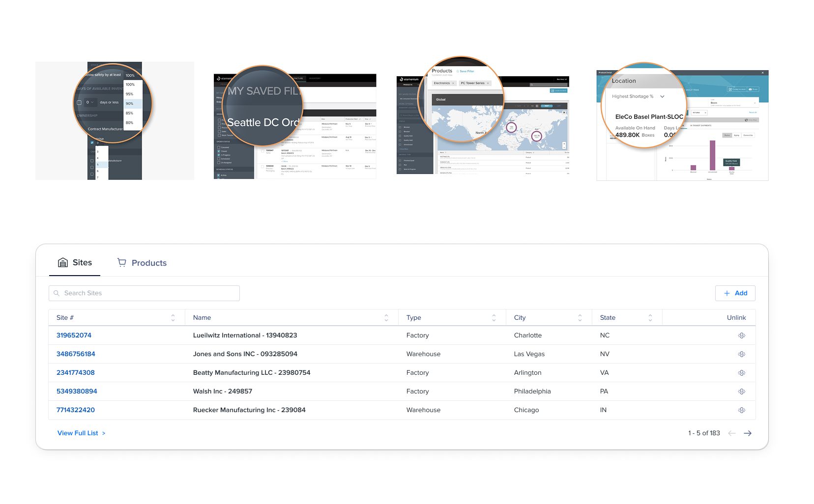Go to previous page of sites
814x504 pixels.
pyautogui.click(x=732, y=433)
